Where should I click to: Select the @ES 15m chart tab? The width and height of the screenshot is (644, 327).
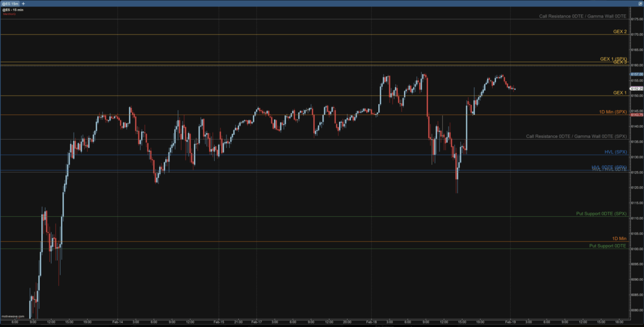(11, 3)
